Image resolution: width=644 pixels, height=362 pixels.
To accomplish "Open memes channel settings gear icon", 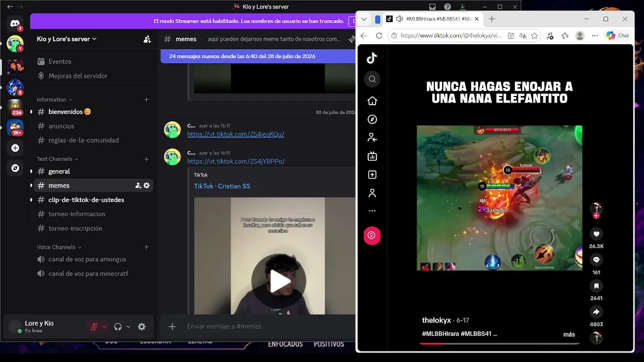I will [146, 186].
